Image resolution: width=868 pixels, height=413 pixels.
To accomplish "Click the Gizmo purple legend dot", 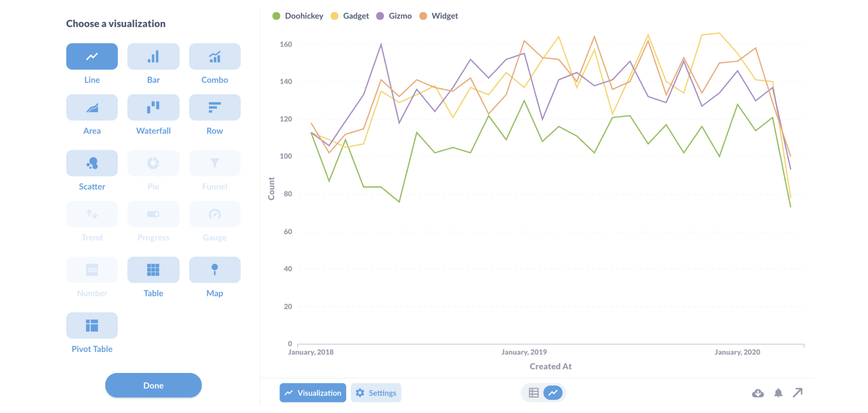I will click(x=380, y=16).
